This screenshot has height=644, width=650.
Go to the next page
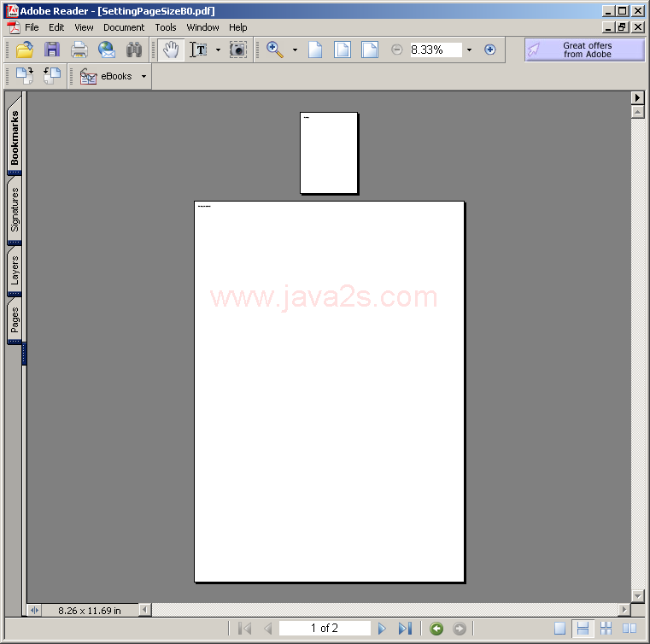[x=382, y=629]
